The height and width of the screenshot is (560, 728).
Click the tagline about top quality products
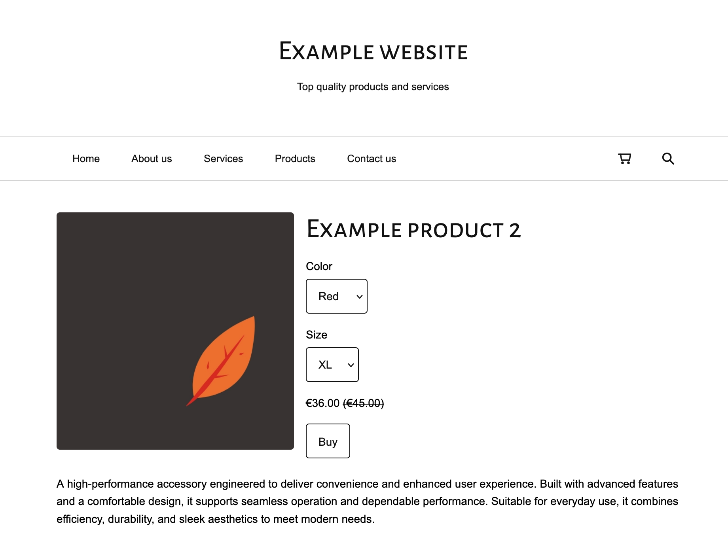coord(373,87)
